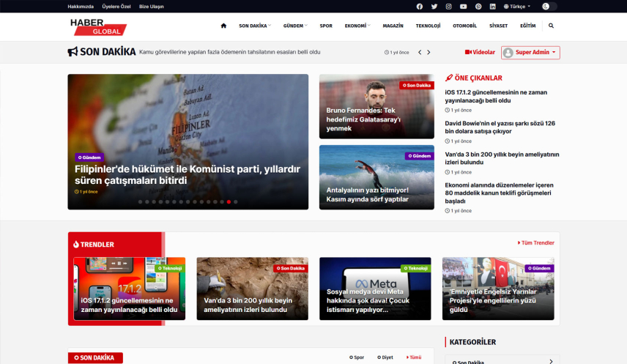
Task: Open the Instagram social icon
Action: point(449,7)
